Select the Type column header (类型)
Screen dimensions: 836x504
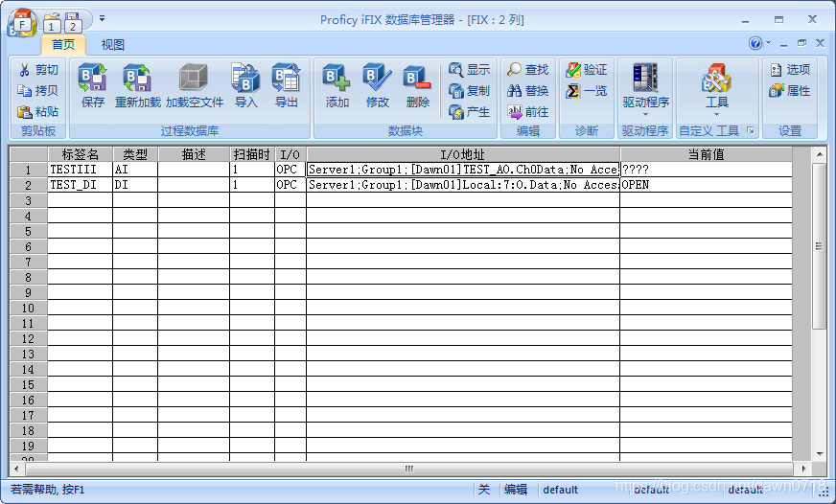pos(135,154)
